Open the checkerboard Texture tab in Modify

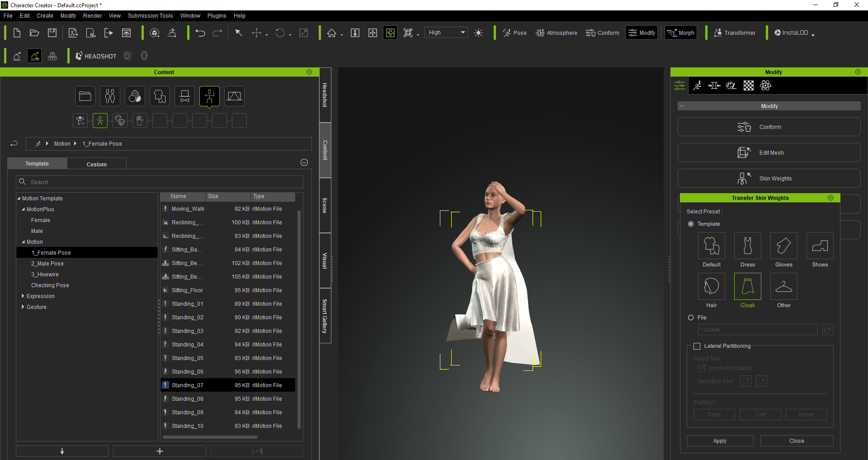(749, 85)
